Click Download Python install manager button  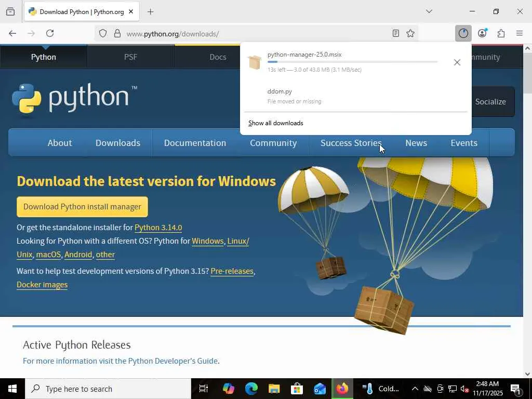click(x=83, y=207)
